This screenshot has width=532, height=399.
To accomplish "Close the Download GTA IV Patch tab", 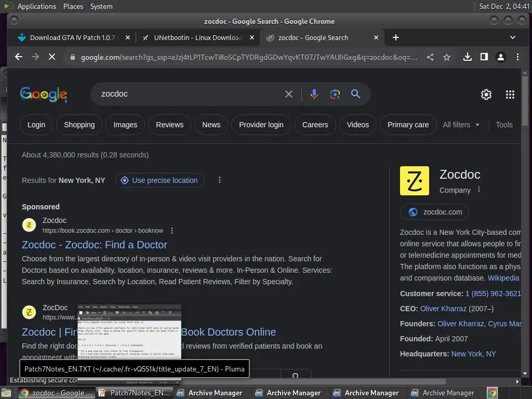I will point(128,37).
